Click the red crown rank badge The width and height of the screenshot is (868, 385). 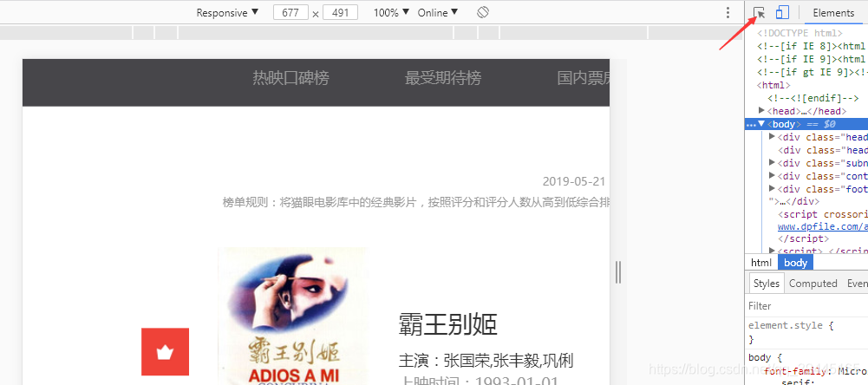coord(165,352)
